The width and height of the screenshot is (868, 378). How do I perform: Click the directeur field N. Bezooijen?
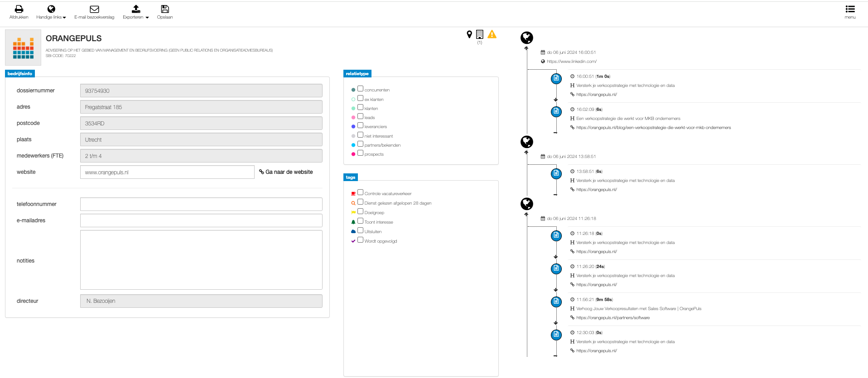pyautogui.click(x=201, y=301)
